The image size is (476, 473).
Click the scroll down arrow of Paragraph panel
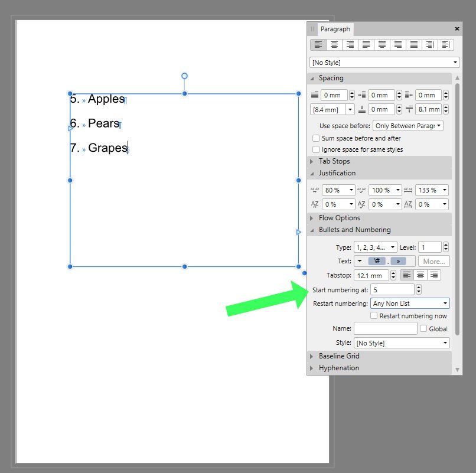click(x=457, y=370)
